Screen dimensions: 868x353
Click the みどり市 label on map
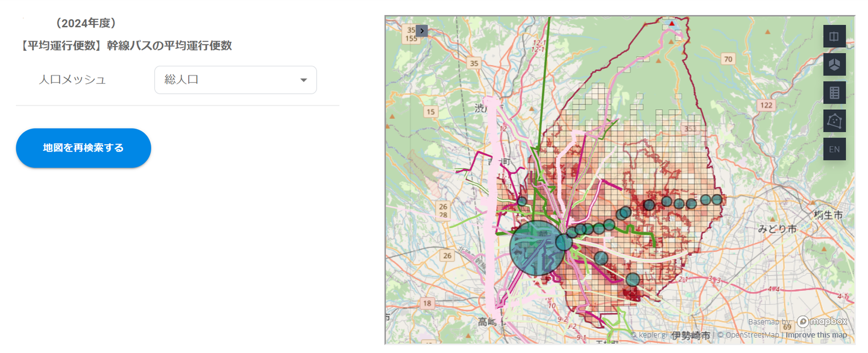pos(777,229)
